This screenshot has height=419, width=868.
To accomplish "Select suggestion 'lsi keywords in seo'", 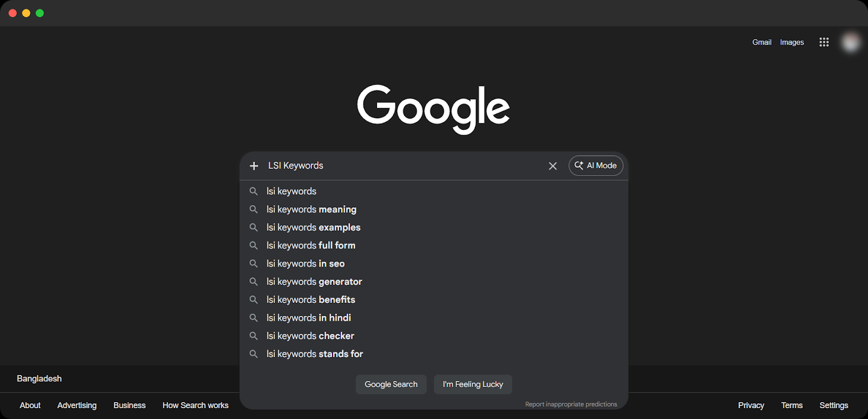I will 434,264.
